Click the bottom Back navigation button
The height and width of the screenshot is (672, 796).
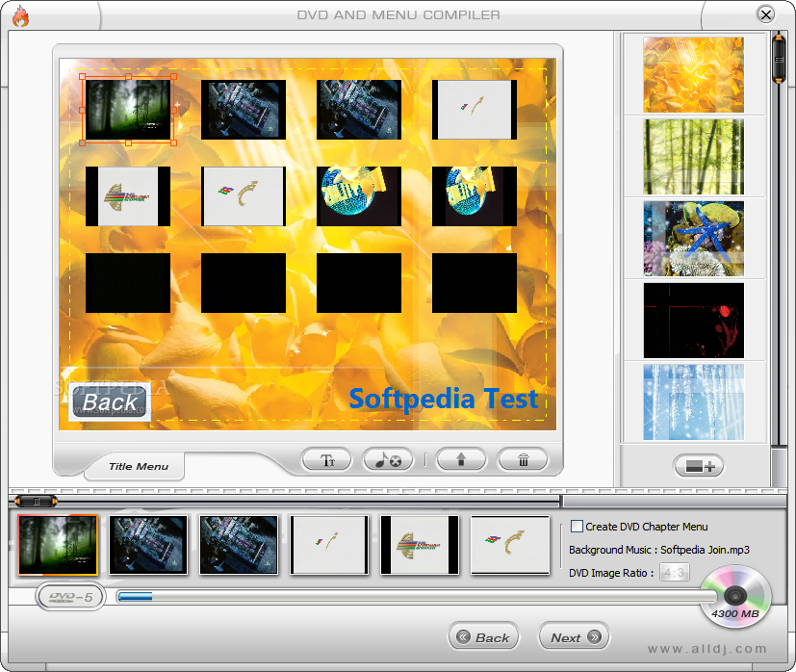click(x=483, y=637)
